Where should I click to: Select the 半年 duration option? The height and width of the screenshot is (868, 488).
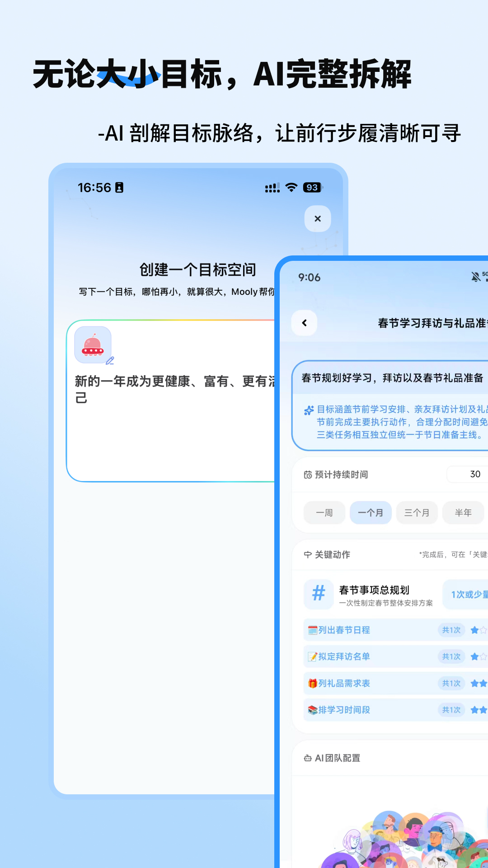coord(463,513)
